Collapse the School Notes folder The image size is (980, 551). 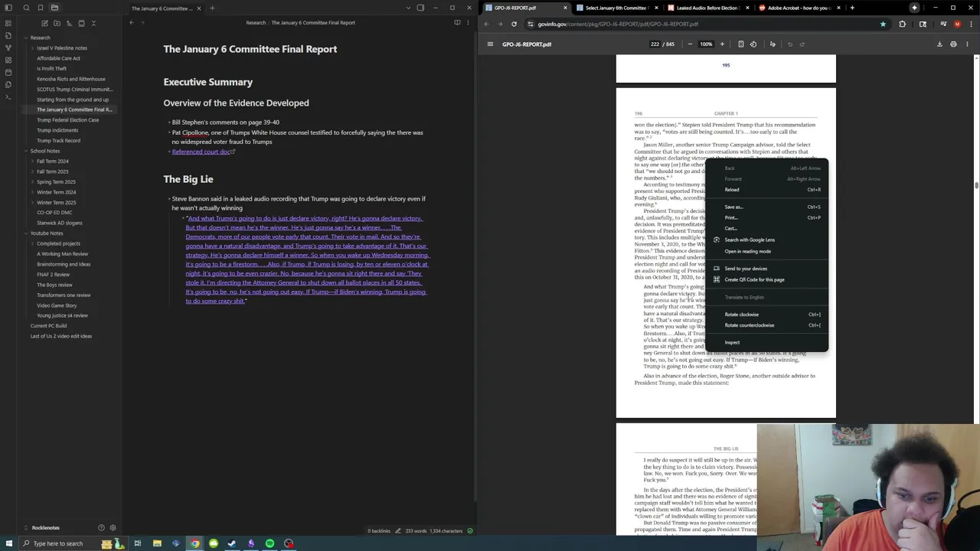(x=26, y=151)
